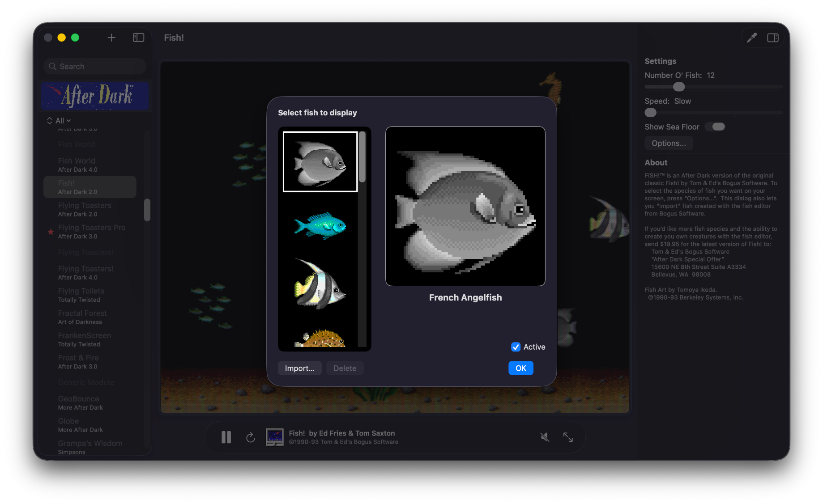Click the Options... button

tap(669, 143)
